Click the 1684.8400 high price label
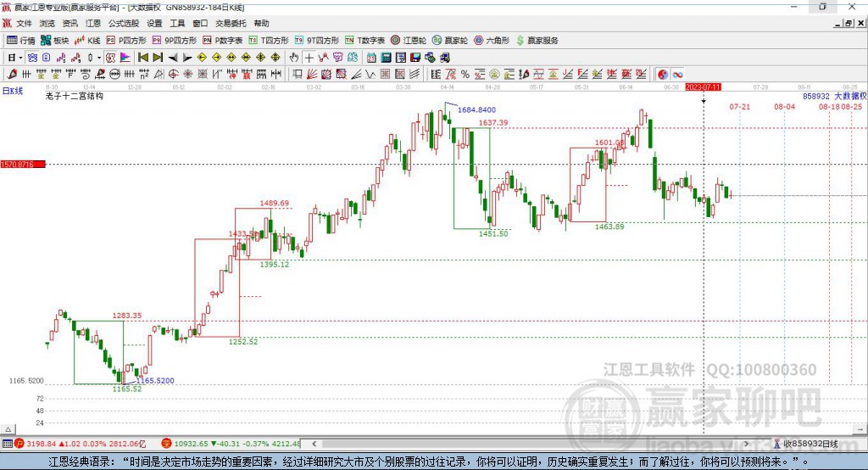Screen dimensions: 868x470 click(x=476, y=110)
